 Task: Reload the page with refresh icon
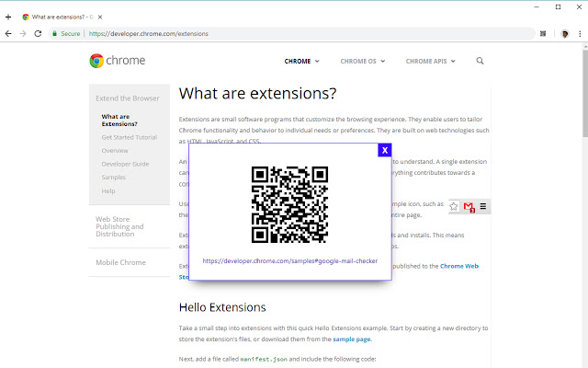click(38, 33)
